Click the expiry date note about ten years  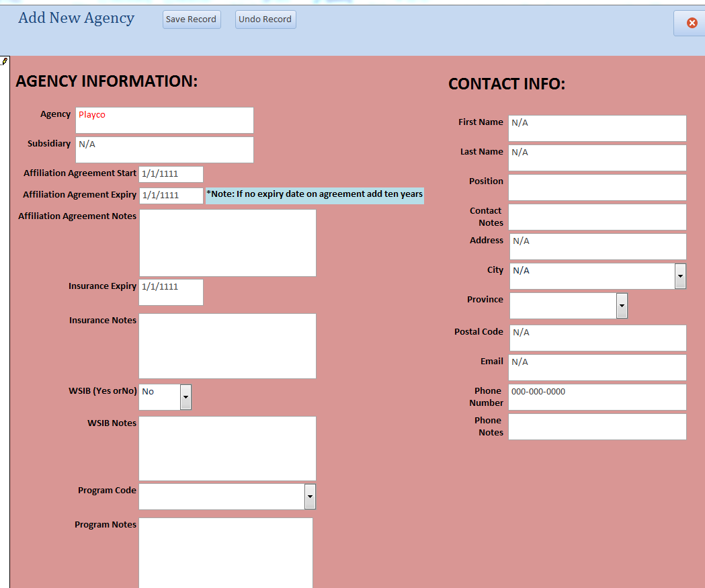click(315, 195)
